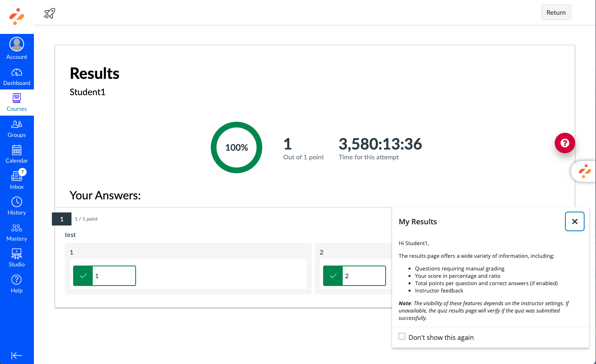Close the My Results popup
Viewport: 596px width, 364px height.
click(x=575, y=221)
